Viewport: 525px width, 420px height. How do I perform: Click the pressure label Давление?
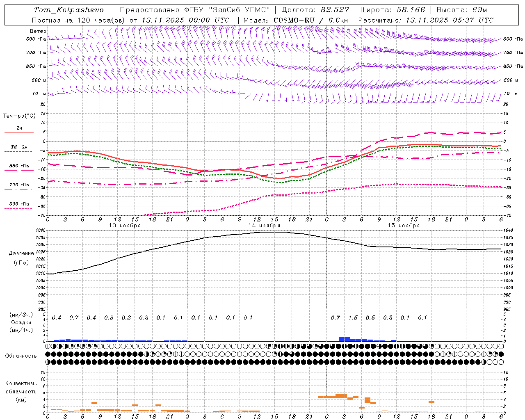coord(21,253)
